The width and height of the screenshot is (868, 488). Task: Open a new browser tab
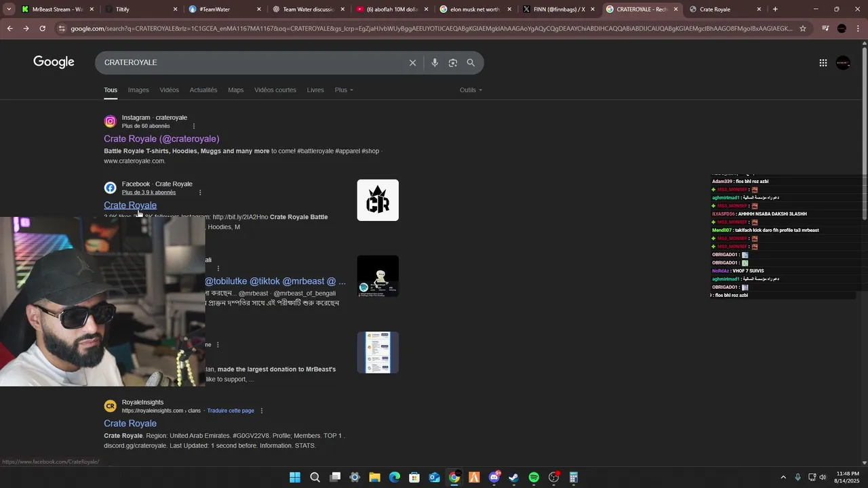pyautogui.click(x=775, y=9)
